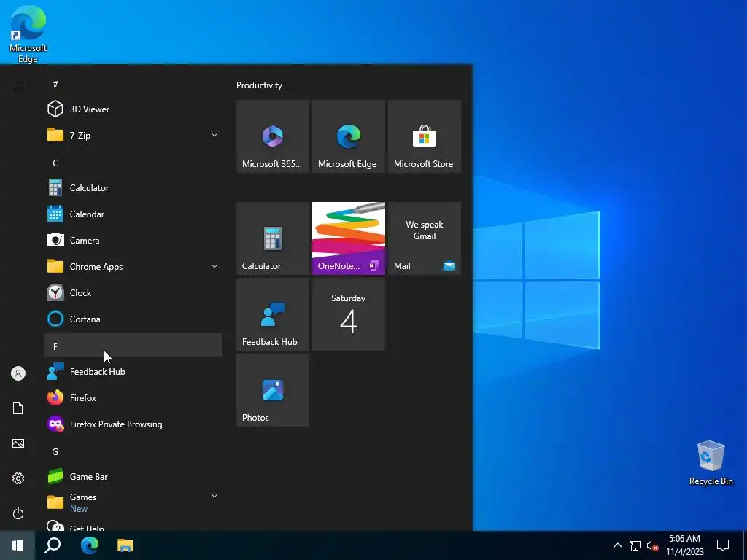Image resolution: width=747 pixels, height=560 pixels.
Task: Click the C letter header
Action: pos(133,163)
